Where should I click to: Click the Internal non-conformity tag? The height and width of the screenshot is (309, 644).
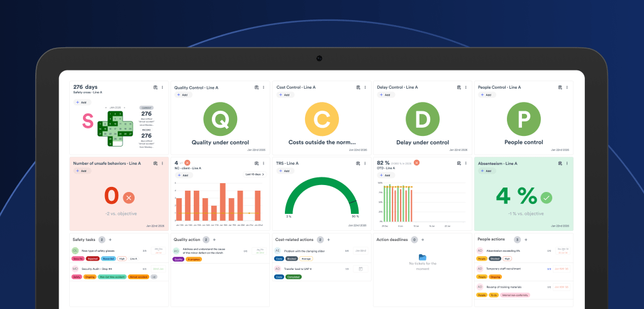pyautogui.click(x=514, y=295)
